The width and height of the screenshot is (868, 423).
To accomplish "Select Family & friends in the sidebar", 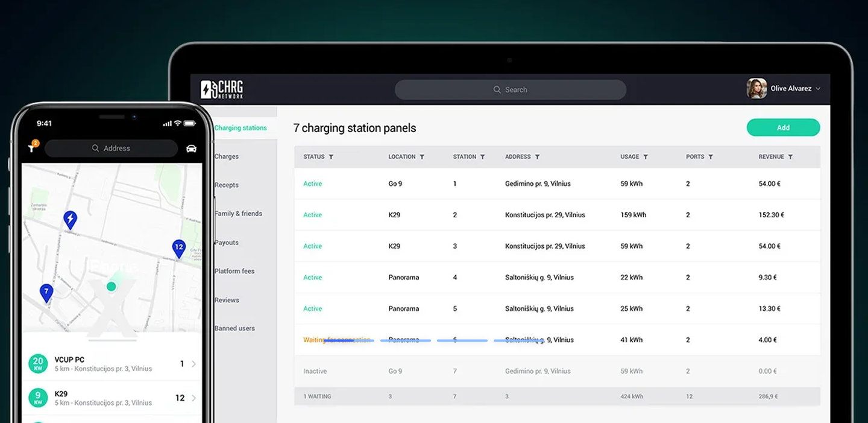I will point(238,214).
